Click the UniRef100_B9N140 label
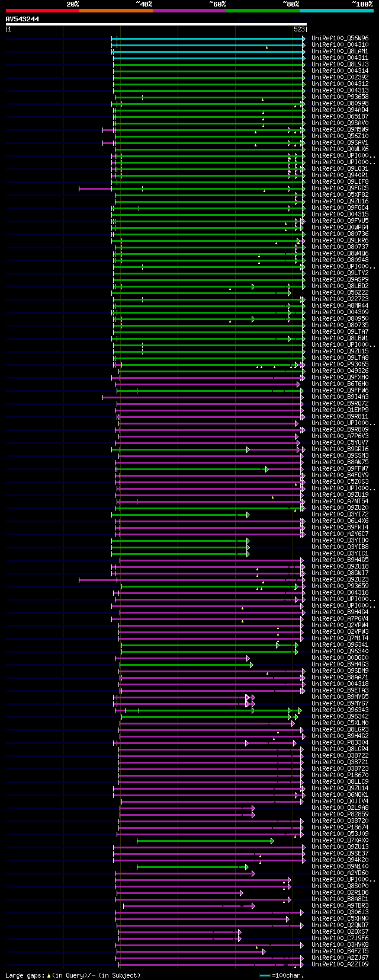This screenshot has height=980, width=379. pos(340,866)
